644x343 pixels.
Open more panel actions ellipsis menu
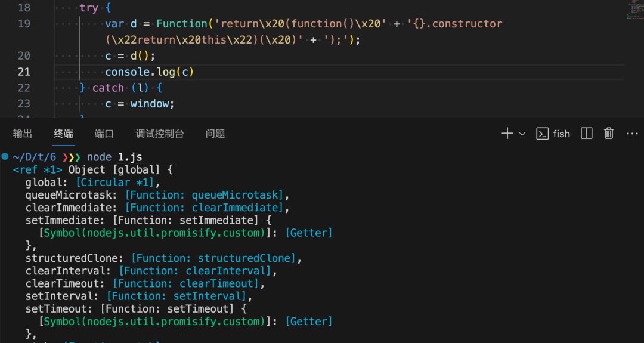(x=632, y=134)
